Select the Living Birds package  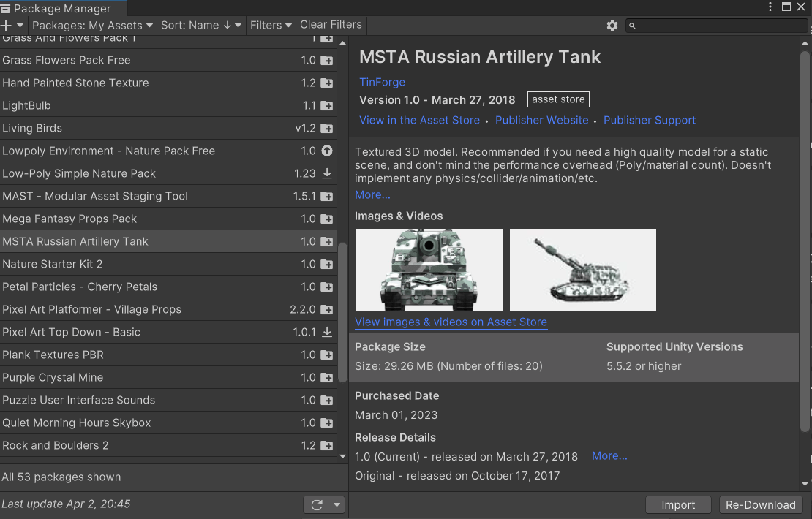pyautogui.click(x=168, y=129)
